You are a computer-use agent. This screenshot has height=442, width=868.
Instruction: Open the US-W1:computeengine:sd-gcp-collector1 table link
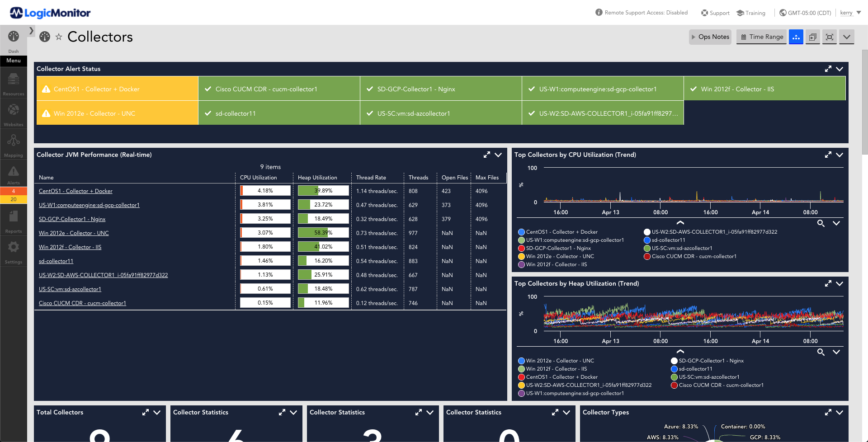(89, 205)
